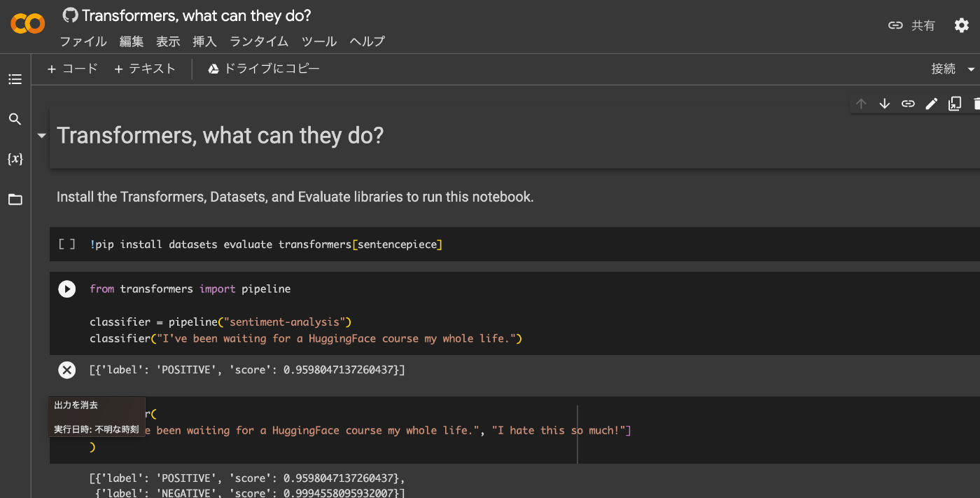The width and height of the screenshot is (980, 498).
Task: Click the Google Drive icon in toolbar
Action: 213,69
